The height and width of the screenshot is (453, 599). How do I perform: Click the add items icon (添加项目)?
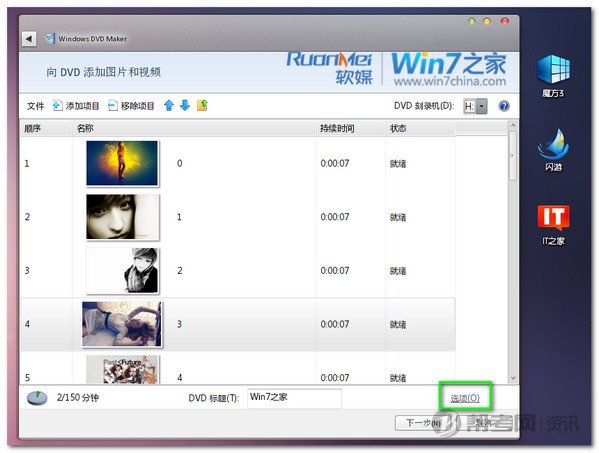[x=57, y=106]
